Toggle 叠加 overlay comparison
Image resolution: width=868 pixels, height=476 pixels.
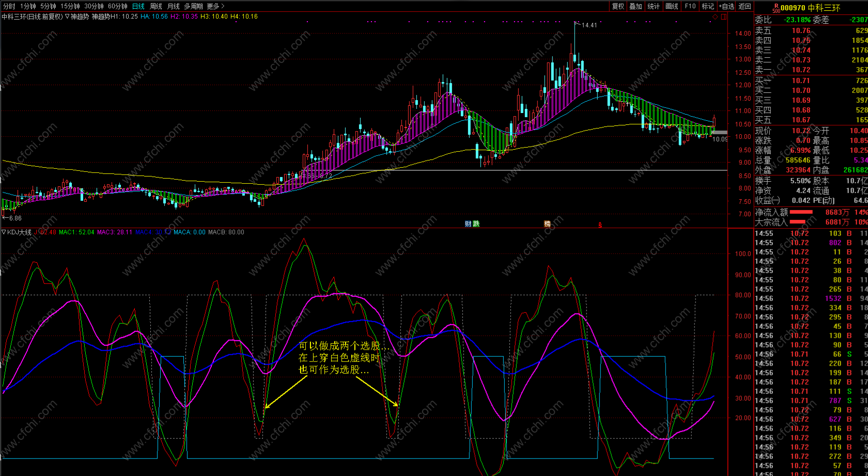(x=636, y=6)
